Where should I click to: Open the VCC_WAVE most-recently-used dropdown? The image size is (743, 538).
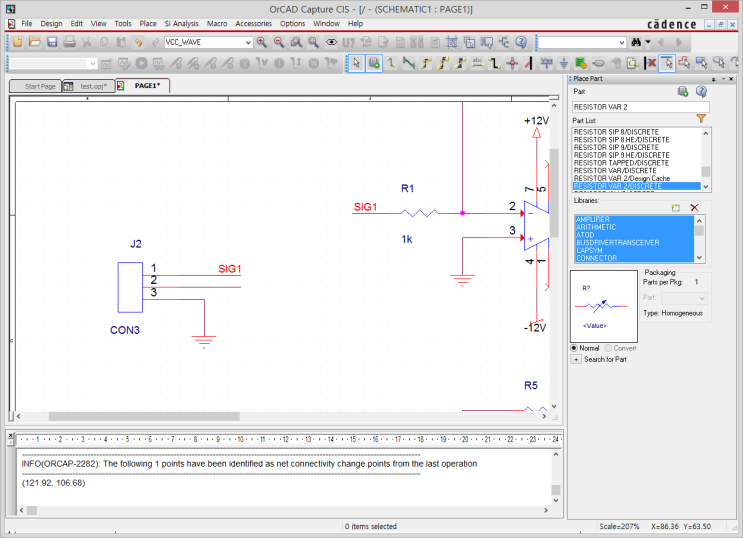coord(248,43)
